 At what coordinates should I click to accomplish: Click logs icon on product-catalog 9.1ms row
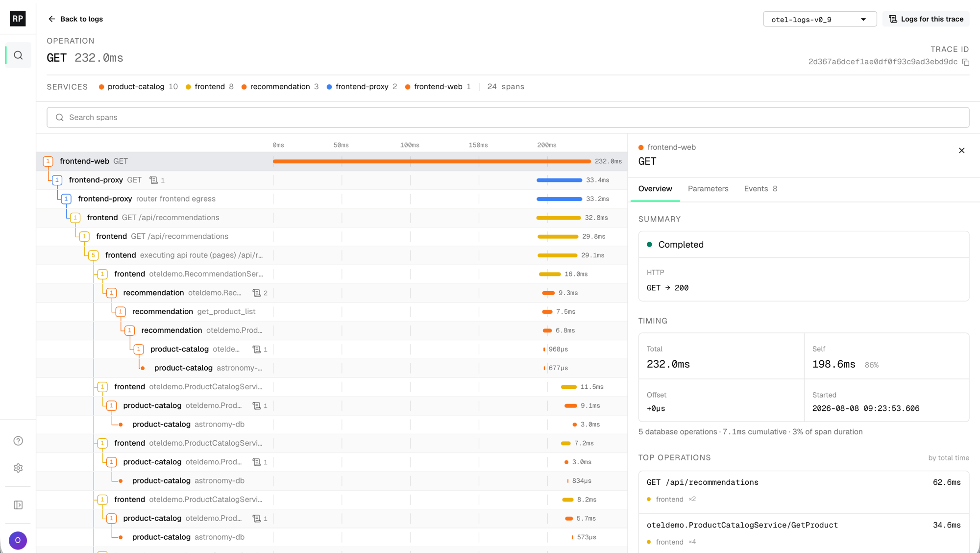click(256, 406)
